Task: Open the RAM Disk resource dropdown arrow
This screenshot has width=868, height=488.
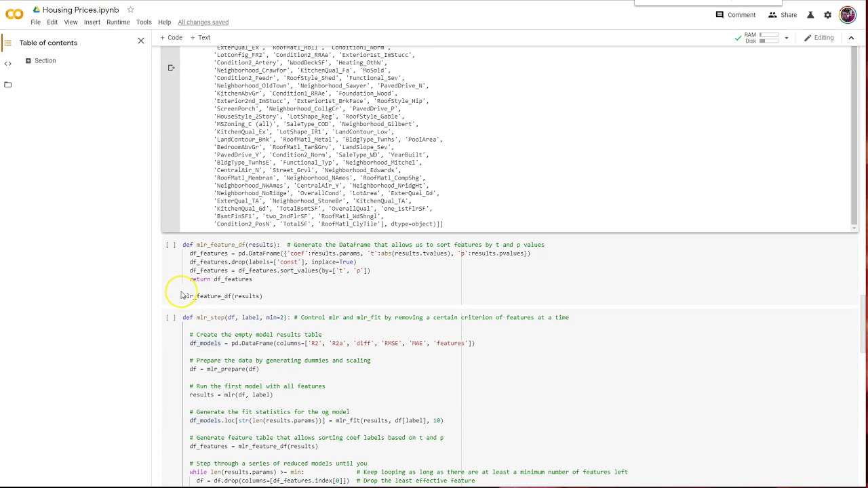Action: point(787,38)
